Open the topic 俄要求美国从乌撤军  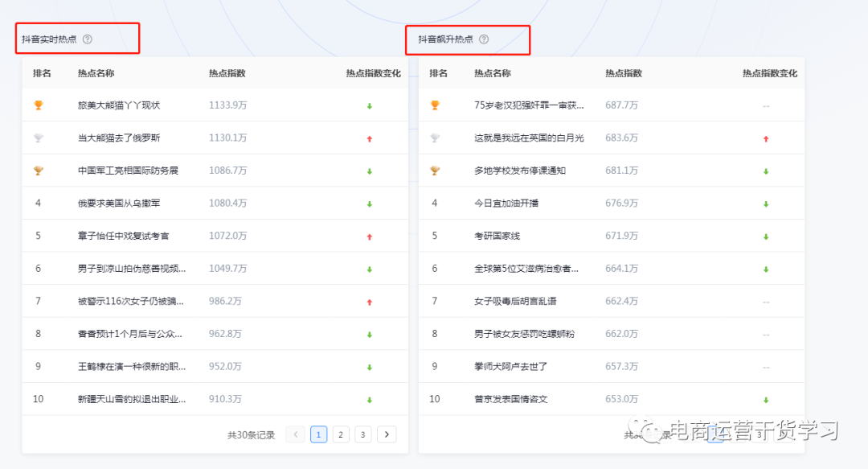click(119, 204)
